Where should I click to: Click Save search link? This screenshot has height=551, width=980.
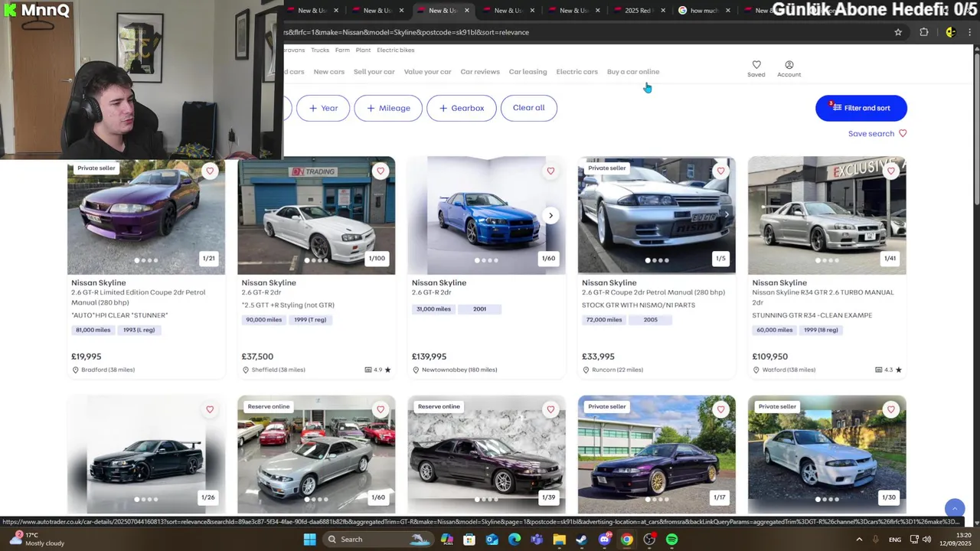(x=877, y=133)
